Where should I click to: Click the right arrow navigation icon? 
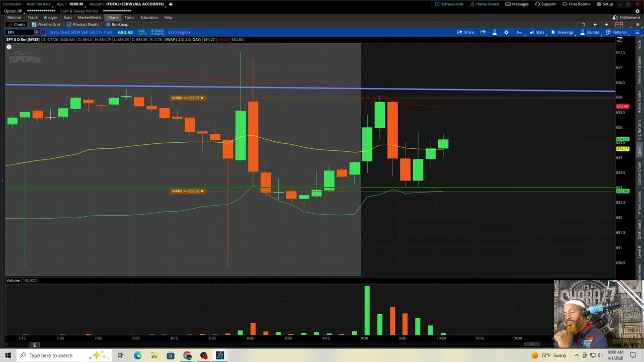pos(606,25)
